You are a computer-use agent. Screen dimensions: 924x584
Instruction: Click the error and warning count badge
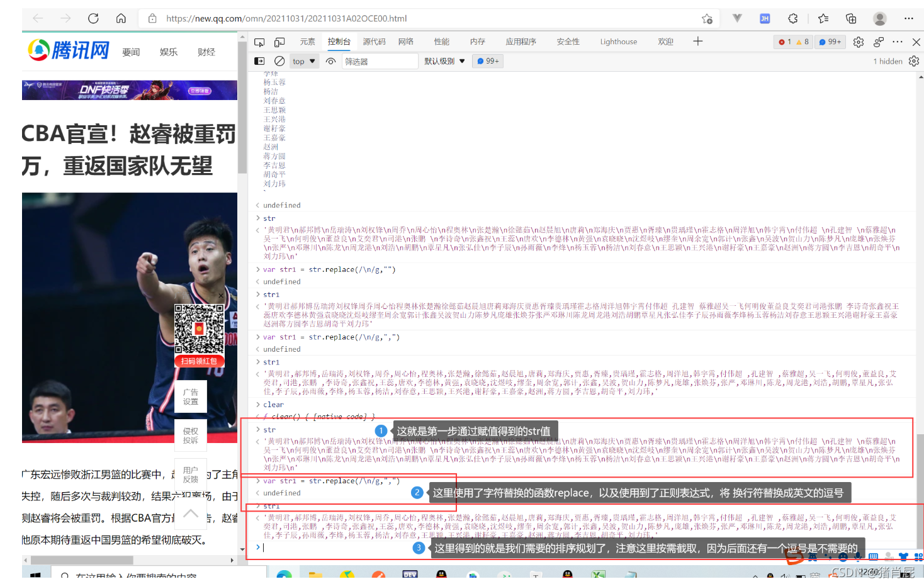(x=793, y=42)
